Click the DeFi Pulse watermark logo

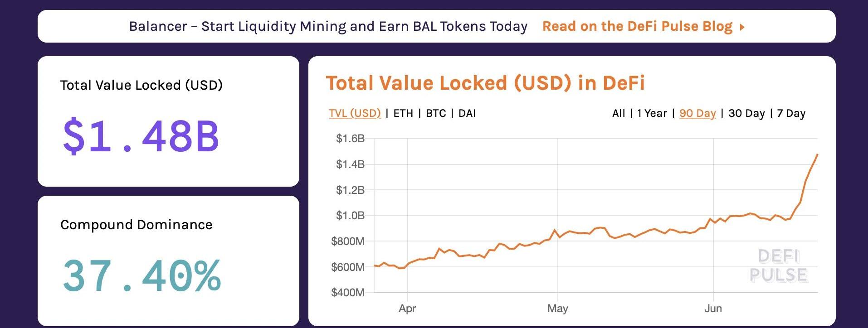(778, 266)
